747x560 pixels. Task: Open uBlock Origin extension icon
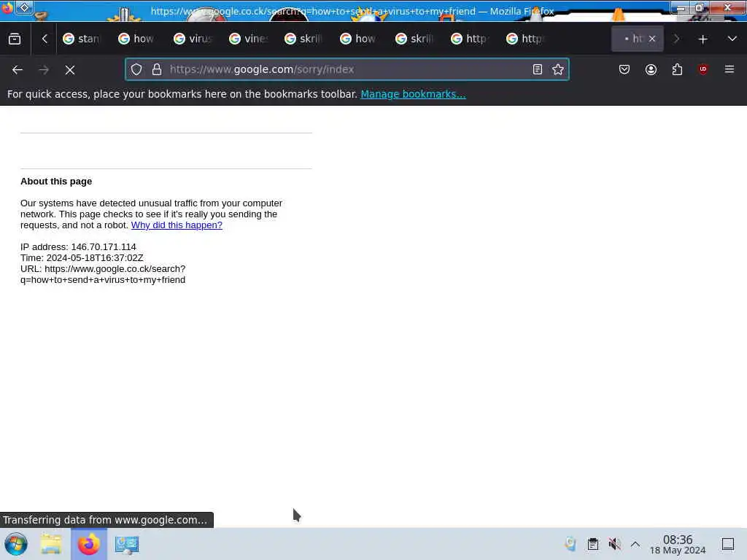[703, 69]
